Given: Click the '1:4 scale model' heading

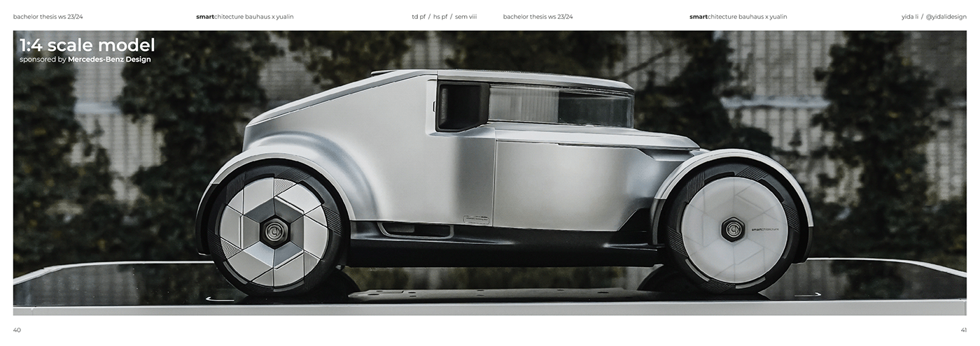Looking at the screenshot, I should (87, 45).
